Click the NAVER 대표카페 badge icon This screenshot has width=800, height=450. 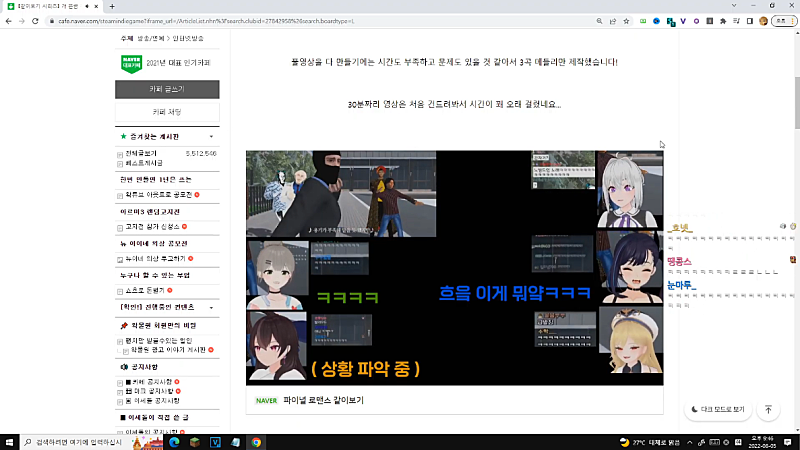click(129, 61)
